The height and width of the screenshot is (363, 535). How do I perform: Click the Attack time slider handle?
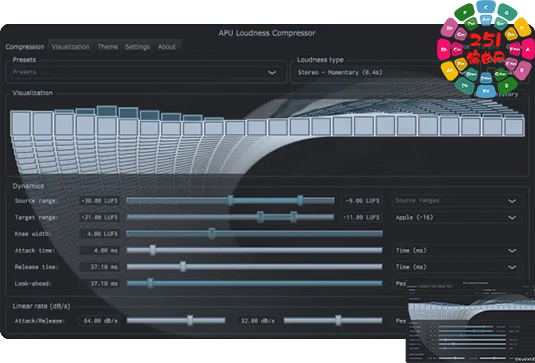153,250
